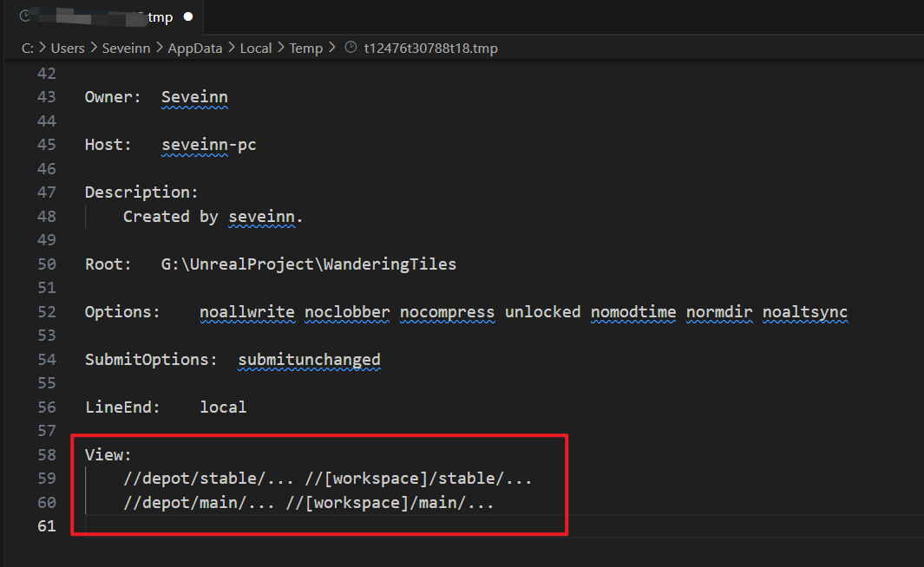Click the t12476t30788t18.tmp breadcrumb file name
This screenshot has width=924, height=567.
431,49
